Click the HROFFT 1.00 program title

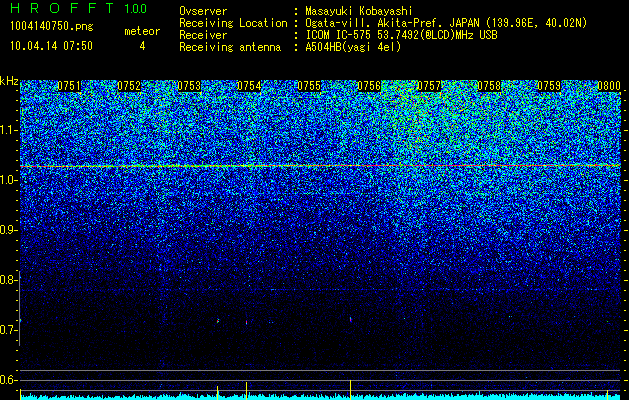(78, 8)
